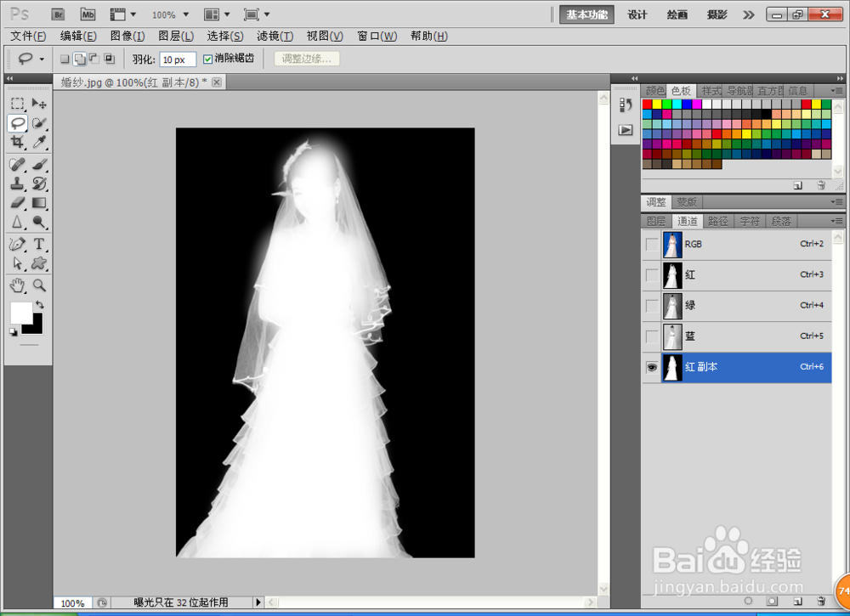This screenshot has height=616, width=850.
Task: Select the Zoom tool
Action: coord(39,285)
